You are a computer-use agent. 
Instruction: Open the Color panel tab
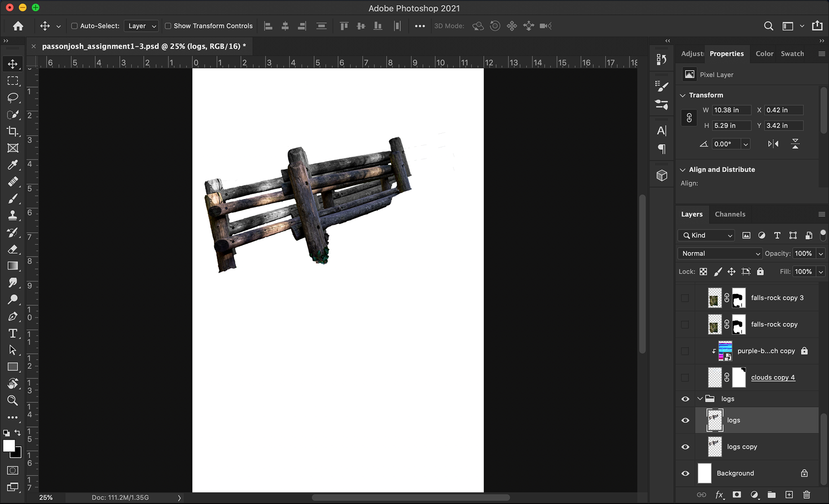[764, 54]
